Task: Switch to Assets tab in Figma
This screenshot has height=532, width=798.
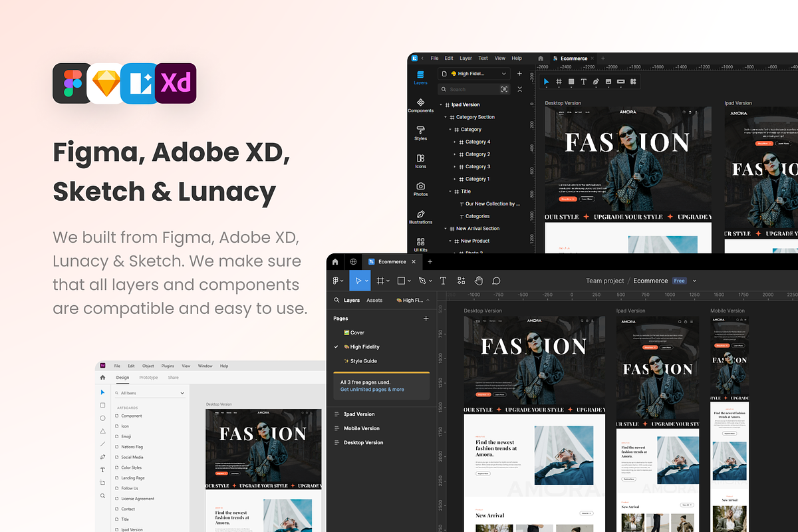Action: [374, 300]
